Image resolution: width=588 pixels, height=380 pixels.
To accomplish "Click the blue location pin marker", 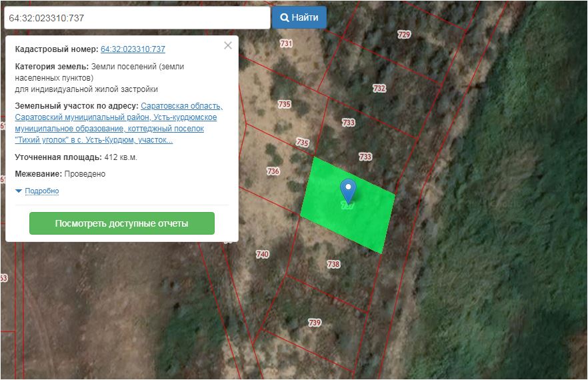I will coord(347,189).
